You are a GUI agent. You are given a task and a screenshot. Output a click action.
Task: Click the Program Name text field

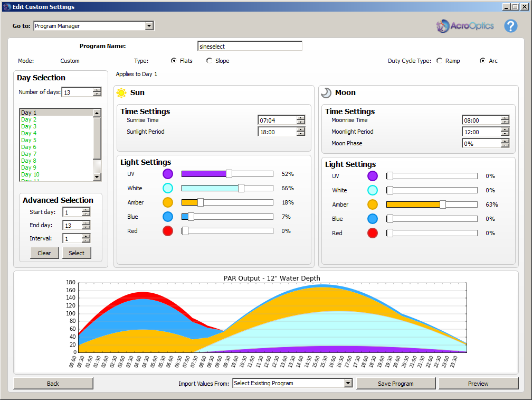point(250,46)
